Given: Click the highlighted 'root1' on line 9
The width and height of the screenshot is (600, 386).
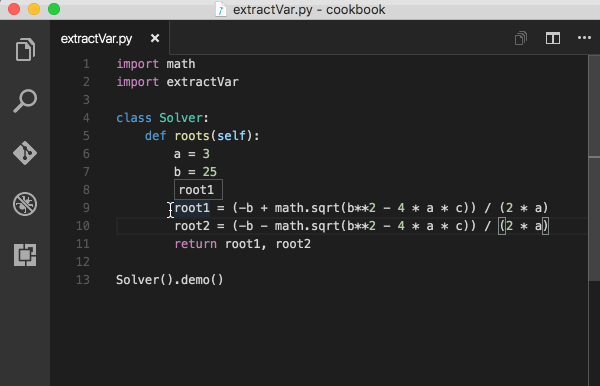Looking at the screenshot, I should click(192, 208).
